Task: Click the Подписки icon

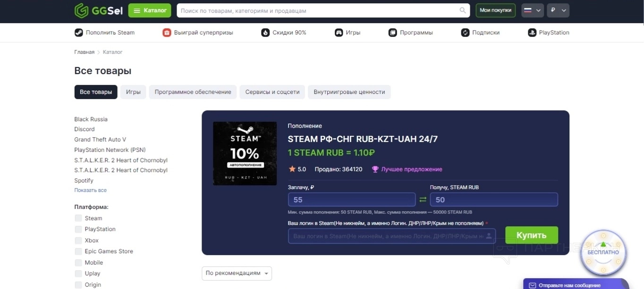Action: [x=465, y=33]
